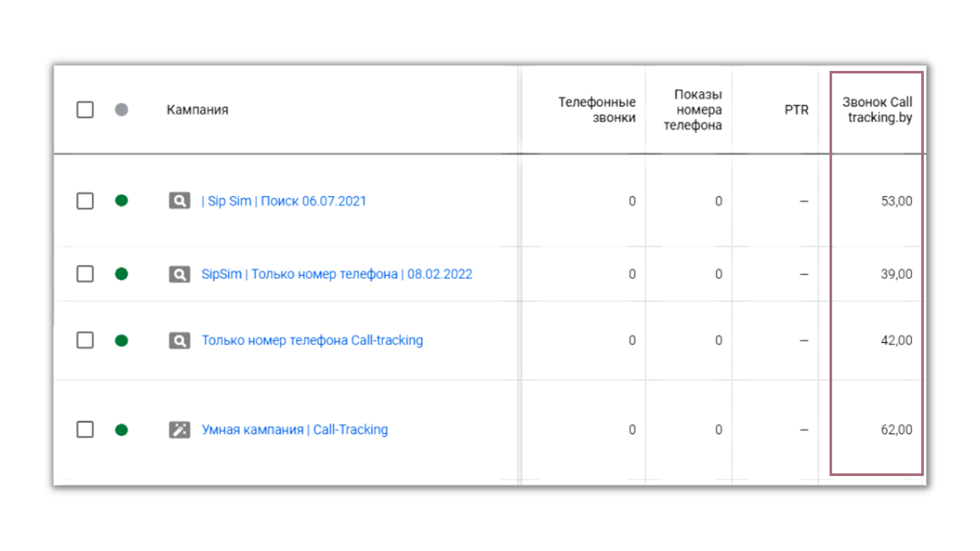This screenshot has height=551, width=980.
Task: Click search icon beside Только номер телефона Call-tracking
Action: coord(179,340)
